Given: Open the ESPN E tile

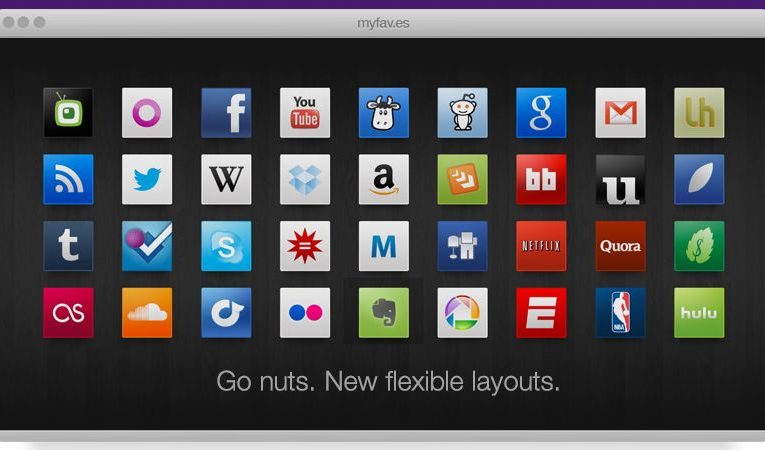Looking at the screenshot, I should tap(542, 313).
